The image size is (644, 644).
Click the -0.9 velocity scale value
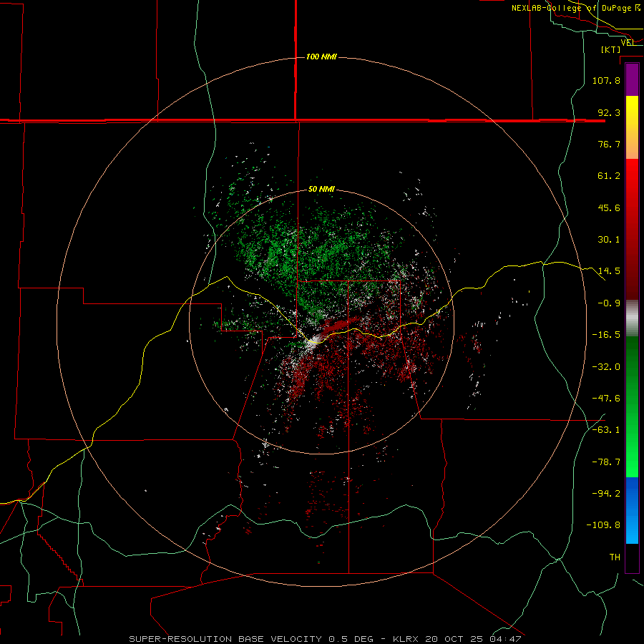tap(609, 303)
